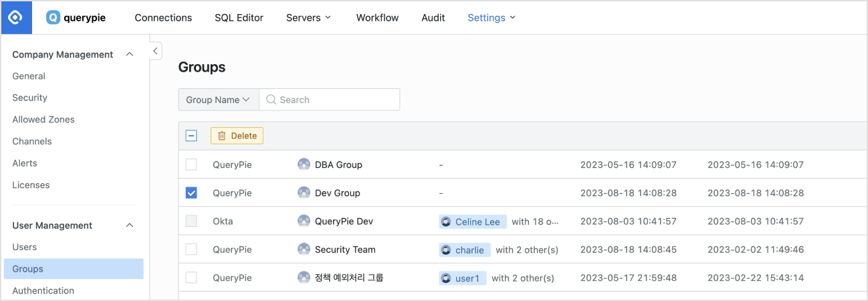Open the SQL Editor tab

click(x=239, y=18)
